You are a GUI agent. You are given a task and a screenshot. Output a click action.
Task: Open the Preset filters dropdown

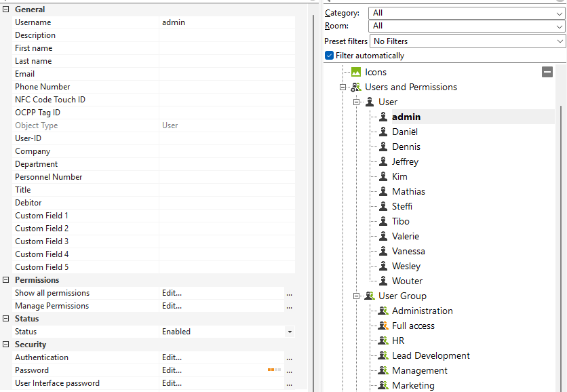pyautogui.click(x=467, y=41)
